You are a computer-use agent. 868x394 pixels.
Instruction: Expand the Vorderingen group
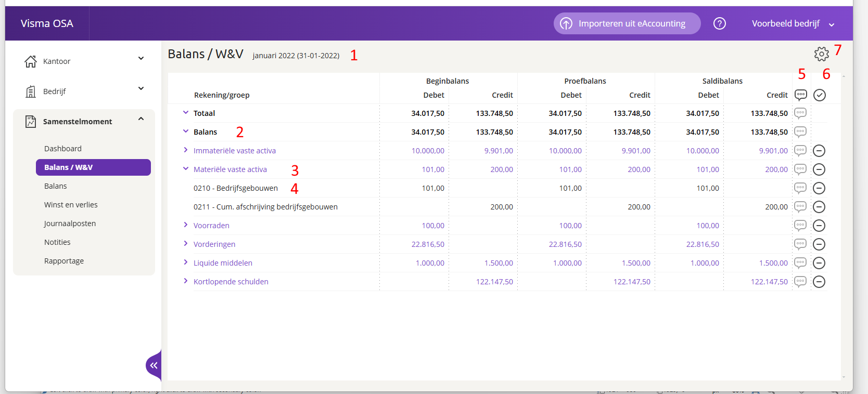pos(186,244)
